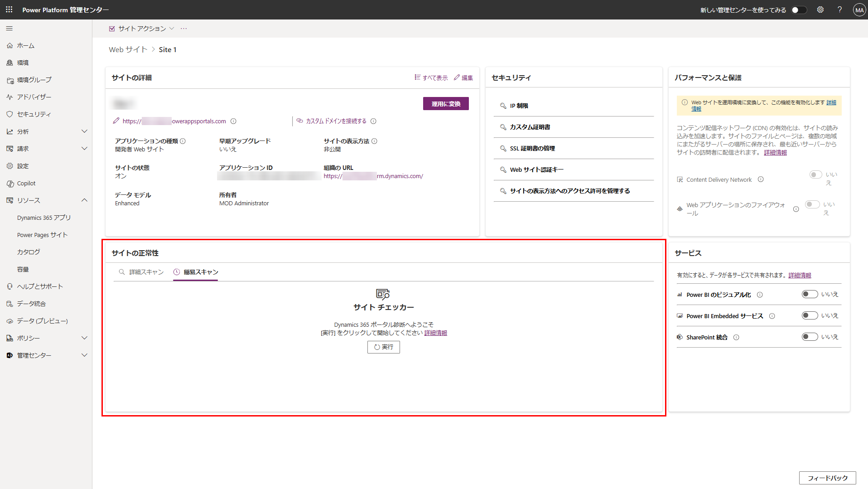Click the 運用に変換 button
This screenshot has width=868, height=489.
coord(446,104)
